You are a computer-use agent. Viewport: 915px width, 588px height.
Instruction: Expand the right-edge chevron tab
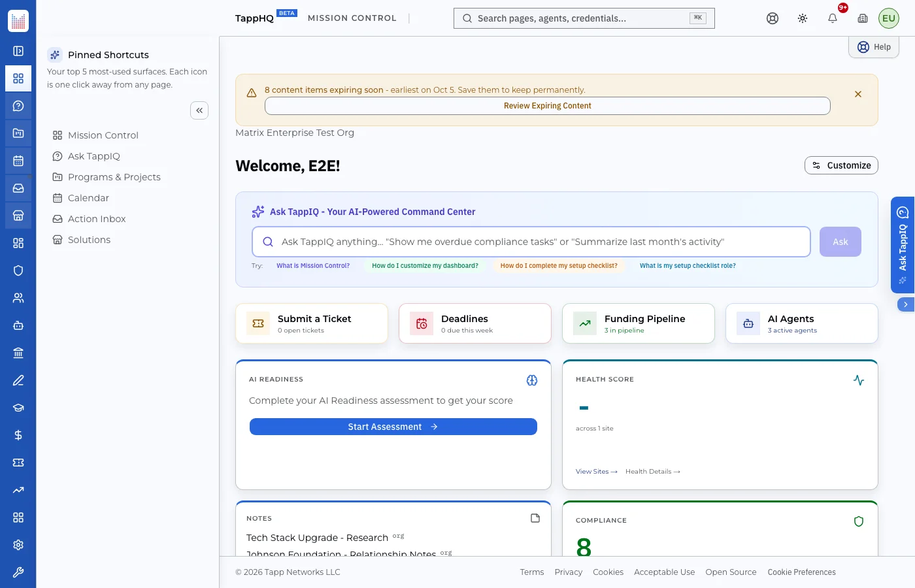906,304
